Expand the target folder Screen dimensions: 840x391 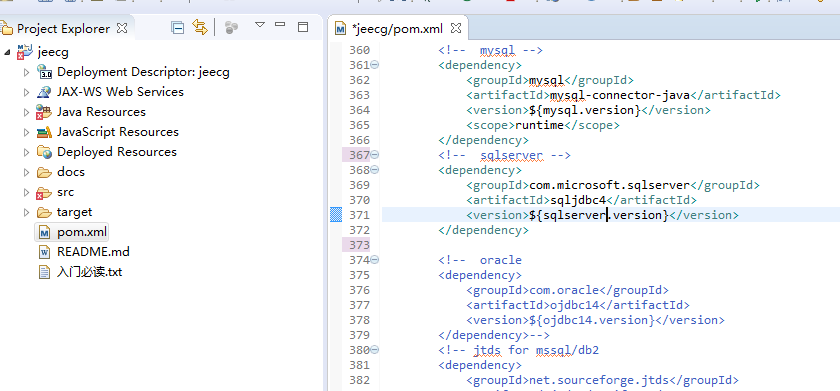27,213
